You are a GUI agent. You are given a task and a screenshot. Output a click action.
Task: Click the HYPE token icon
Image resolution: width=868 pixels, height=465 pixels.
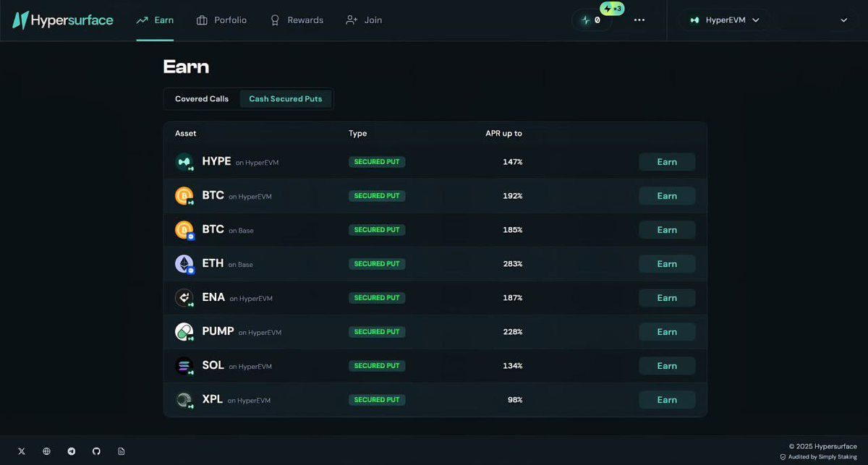click(184, 162)
